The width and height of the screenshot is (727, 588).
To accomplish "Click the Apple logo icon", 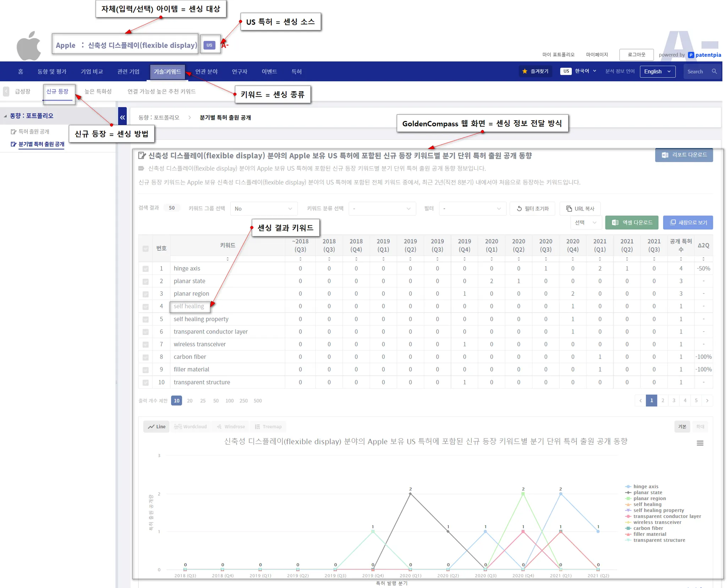I will pos(29,46).
